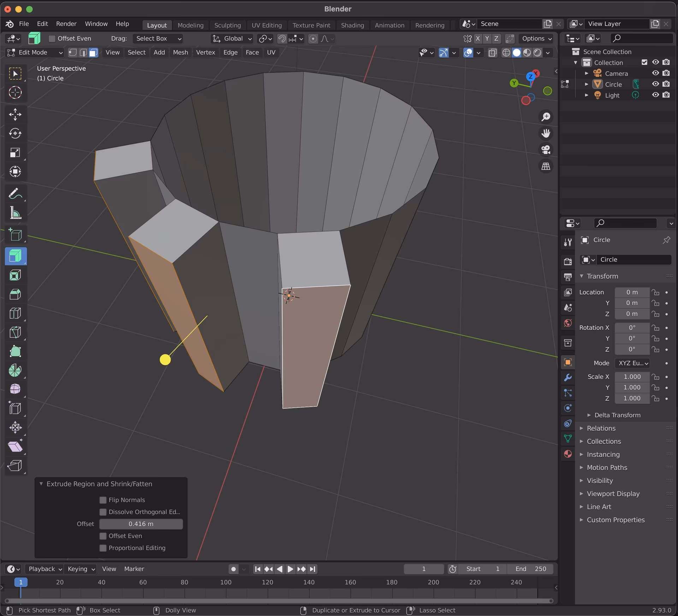Open Global transform orientation dropdown
The width and height of the screenshot is (678, 616).
[232, 38]
